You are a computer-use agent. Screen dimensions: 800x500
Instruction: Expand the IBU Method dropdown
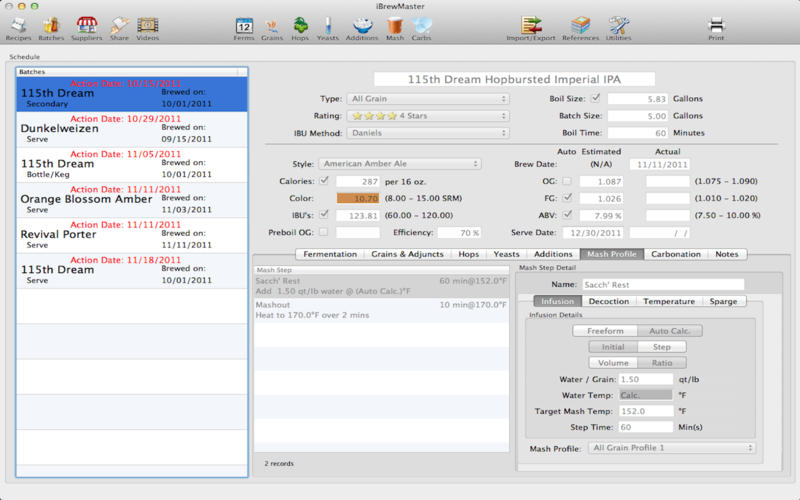point(427,133)
